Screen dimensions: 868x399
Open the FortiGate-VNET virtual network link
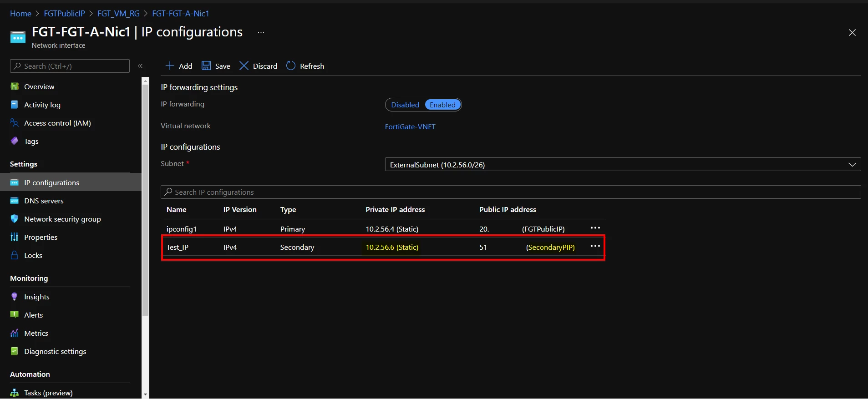[x=410, y=126]
